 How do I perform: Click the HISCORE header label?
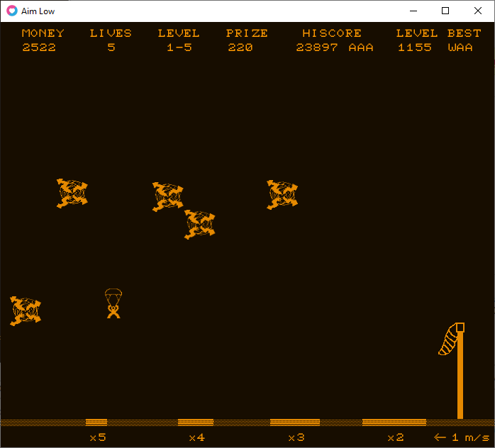pyautogui.click(x=332, y=33)
